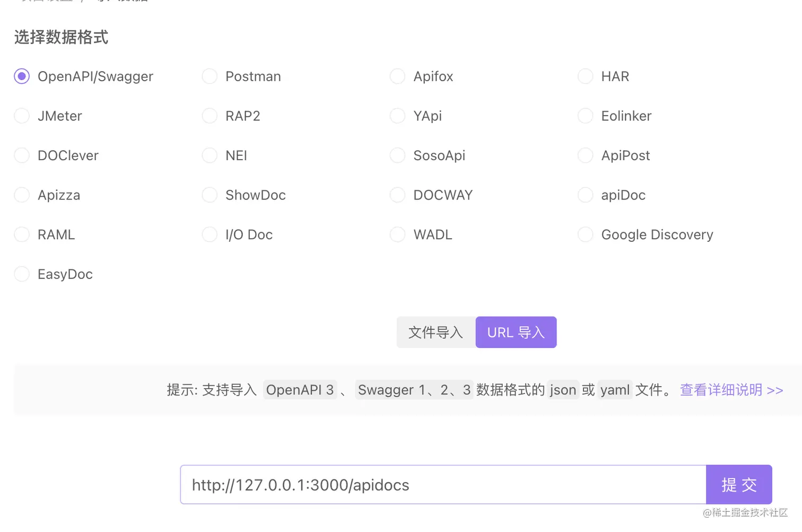Viewport: 802px width, 532px height.
Task: Select the RAML radio option
Action: 22,234
